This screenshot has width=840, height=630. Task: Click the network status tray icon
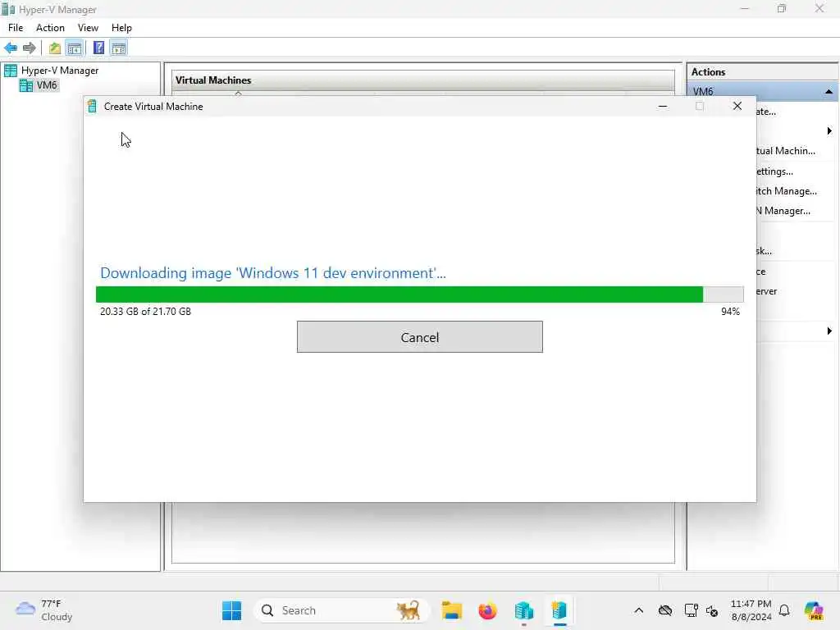pos(691,610)
